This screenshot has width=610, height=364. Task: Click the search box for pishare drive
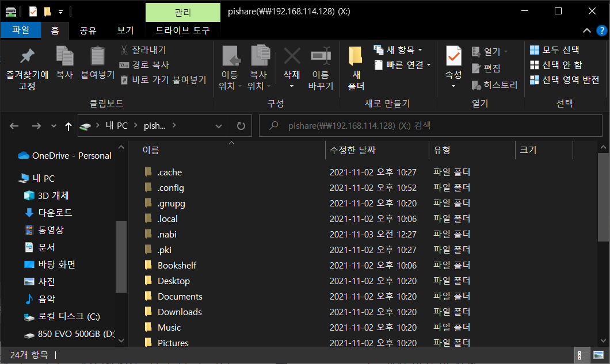tap(426, 126)
